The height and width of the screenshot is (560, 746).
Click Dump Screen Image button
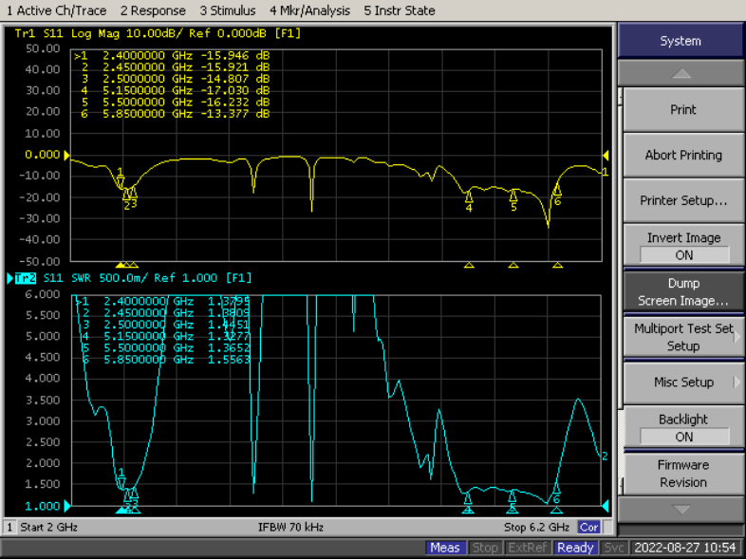(x=683, y=291)
